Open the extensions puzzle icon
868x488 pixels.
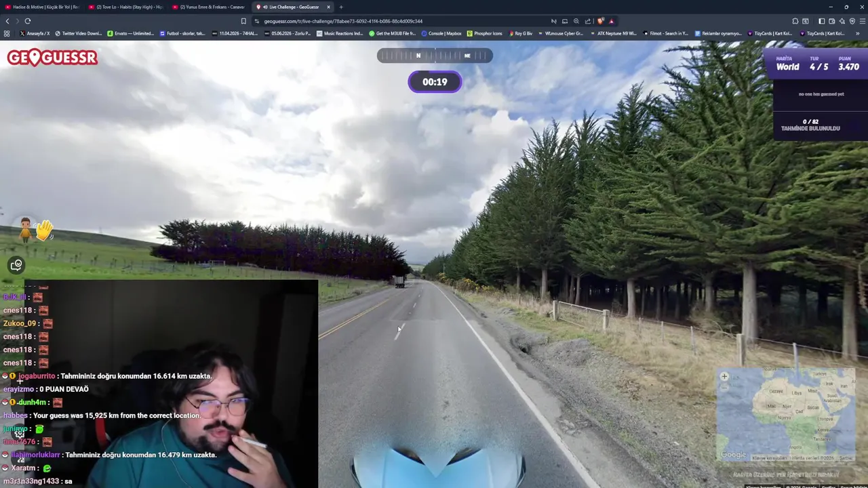coord(795,21)
